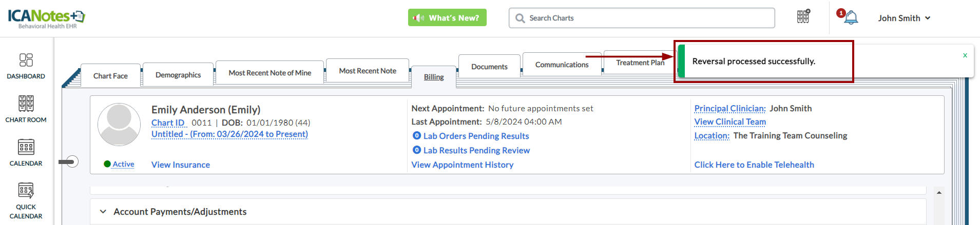The width and height of the screenshot is (980, 225).
Task: Switch to the Demographics tab
Action: [x=178, y=75]
